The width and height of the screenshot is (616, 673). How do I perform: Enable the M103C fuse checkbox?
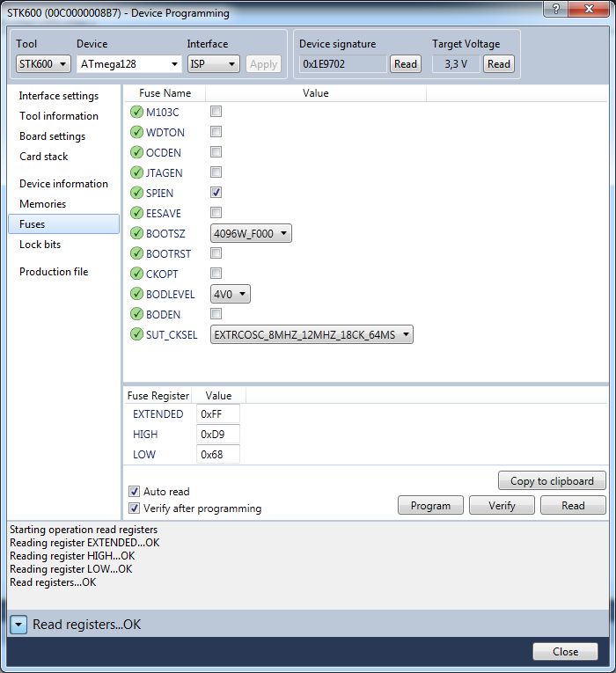tap(216, 112)
